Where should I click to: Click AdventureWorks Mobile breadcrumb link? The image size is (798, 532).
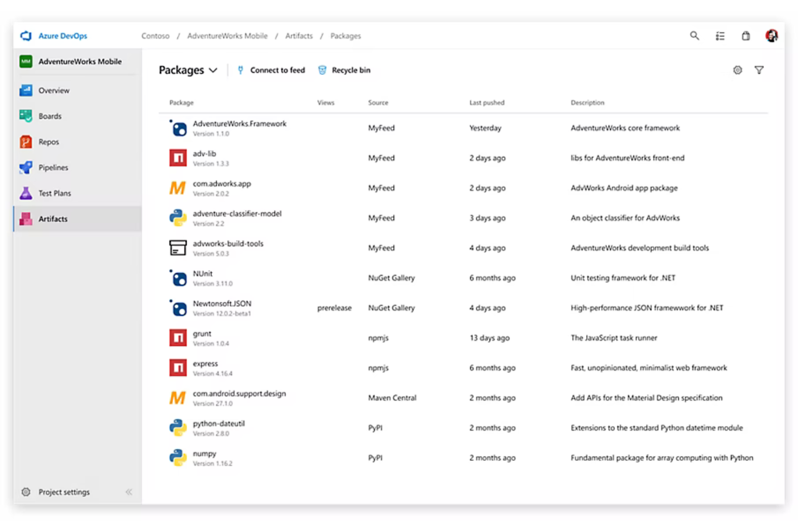(227, 36)
